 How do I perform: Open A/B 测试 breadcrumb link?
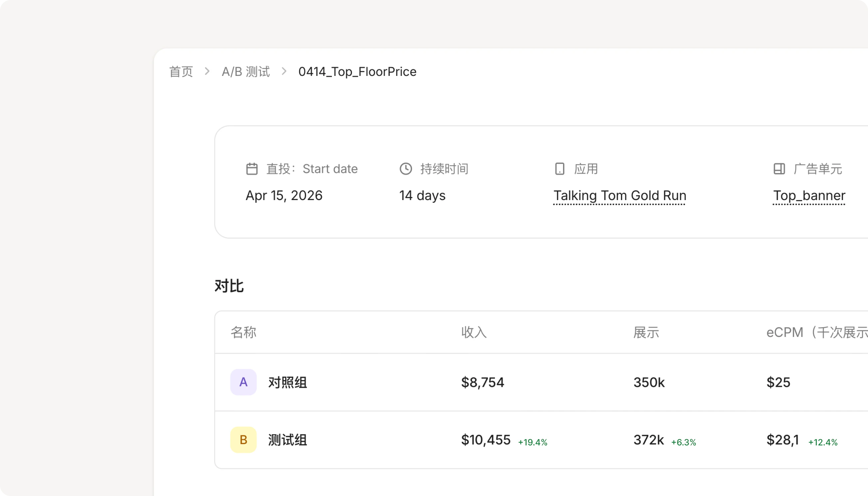click(x=246, y=72)
